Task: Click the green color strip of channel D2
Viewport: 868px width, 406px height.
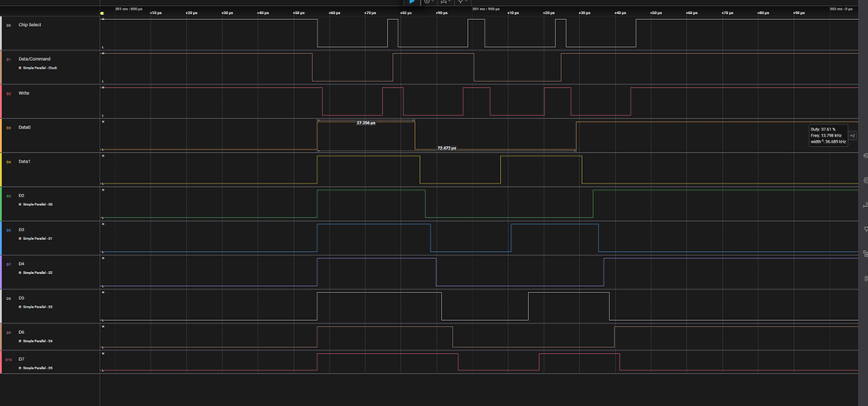Action: click(x=1, y=203)
